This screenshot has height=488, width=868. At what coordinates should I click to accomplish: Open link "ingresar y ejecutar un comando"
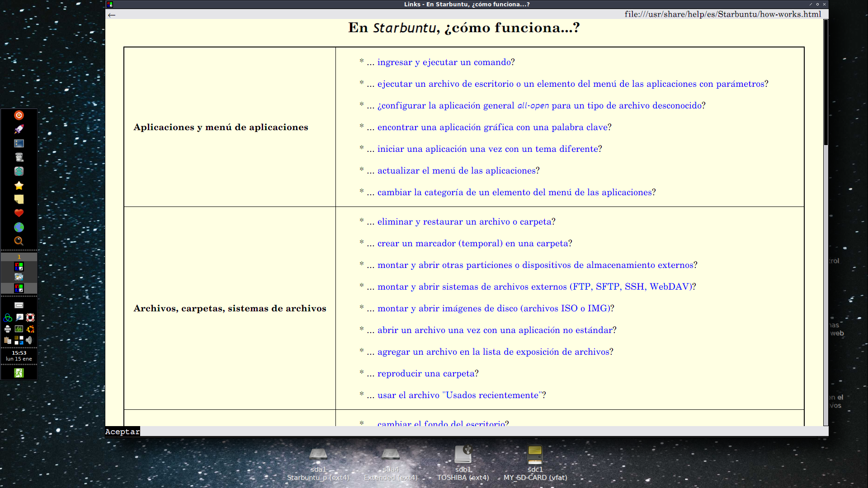pyautogui.click(x=444, y=62)
